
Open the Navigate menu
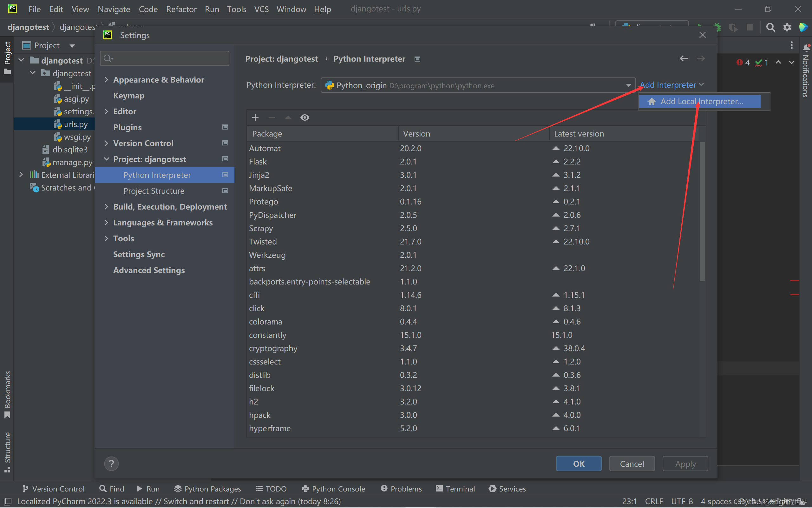114,9
